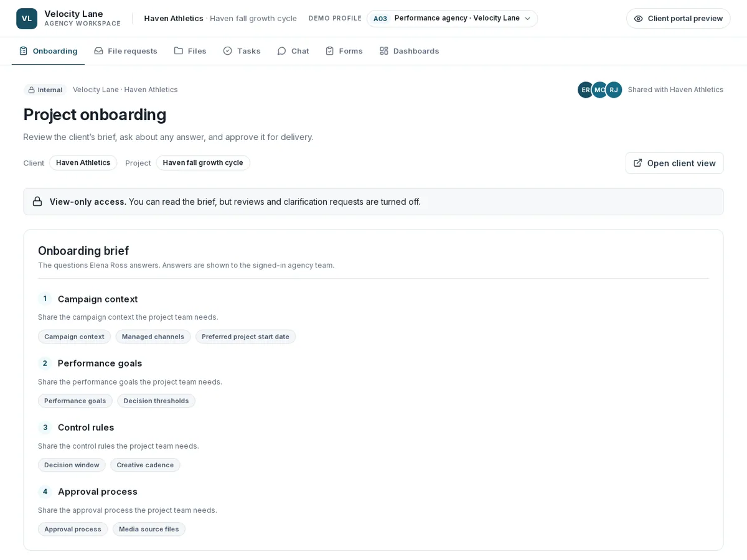747x560 pixels.
Task: Select the Approval process section heading
Action: pos(98,492)
